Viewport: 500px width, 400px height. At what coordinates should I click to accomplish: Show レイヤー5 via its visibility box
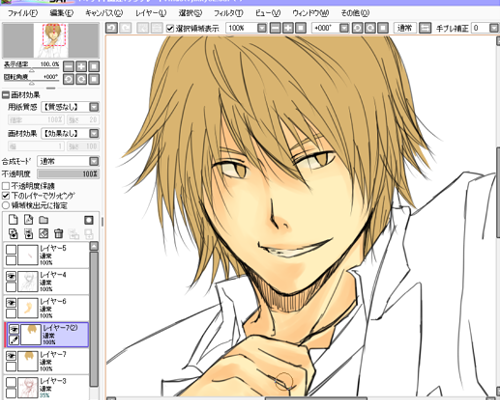tap(11, 249)
